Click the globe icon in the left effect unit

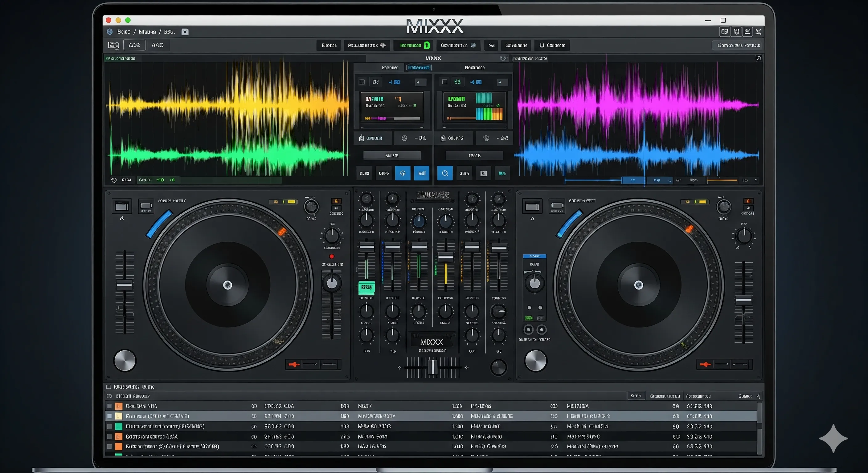[404, 138]
